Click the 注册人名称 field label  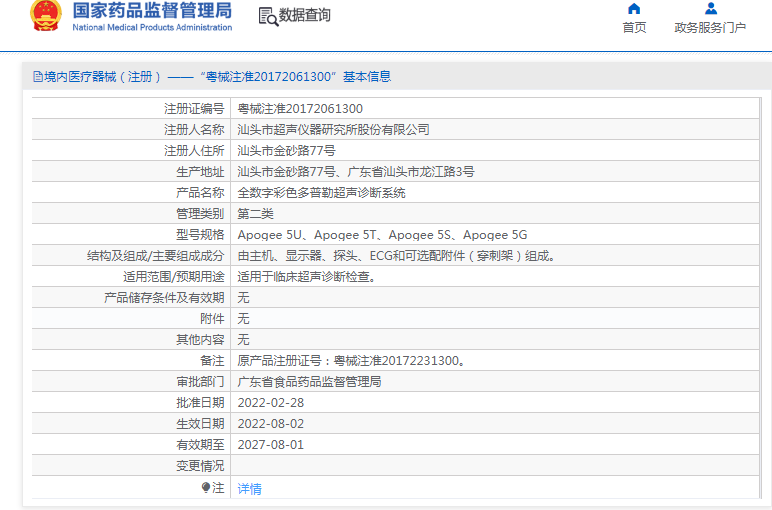[194, 130]
